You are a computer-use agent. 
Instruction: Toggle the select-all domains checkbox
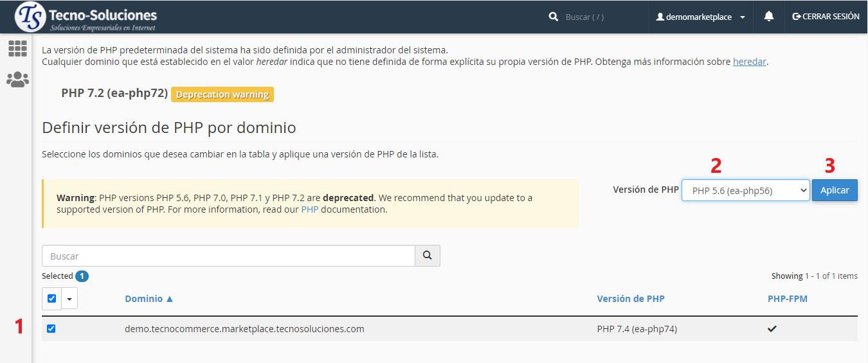(x=52, y=298)
